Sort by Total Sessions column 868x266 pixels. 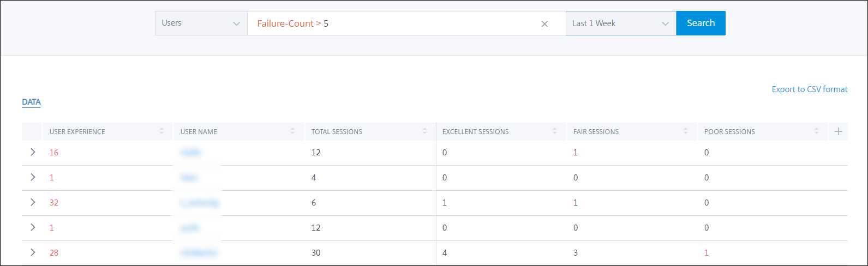click(x=424, y=131)
